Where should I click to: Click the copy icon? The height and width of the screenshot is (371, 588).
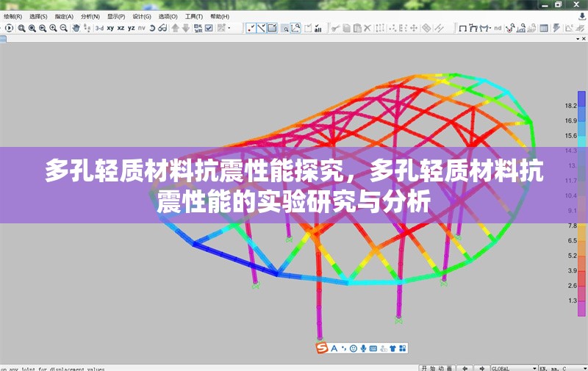(x=346, y=28)
